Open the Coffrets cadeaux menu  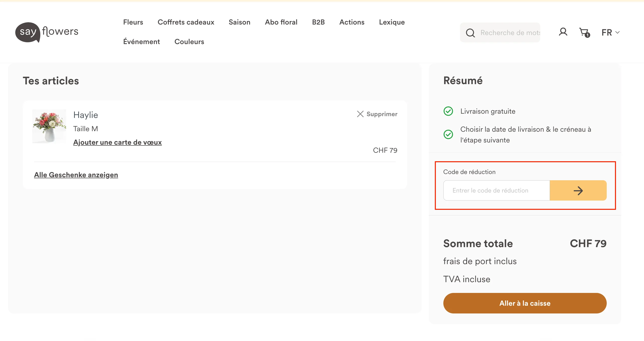(186, 22)
